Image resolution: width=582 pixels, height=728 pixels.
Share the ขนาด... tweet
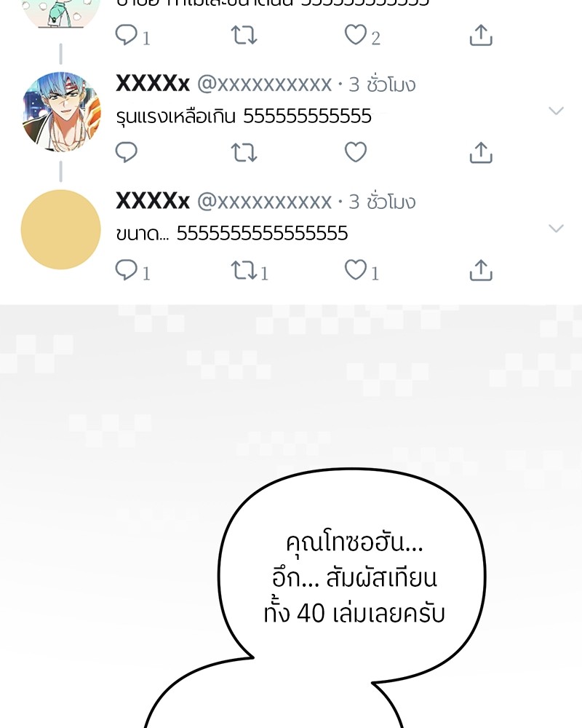pyautogui.click(x=481, y=270)
